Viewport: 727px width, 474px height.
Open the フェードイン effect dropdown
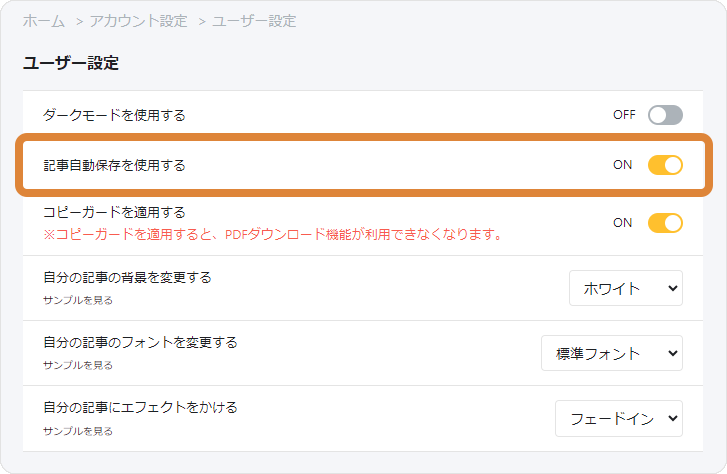coord(619,419)
